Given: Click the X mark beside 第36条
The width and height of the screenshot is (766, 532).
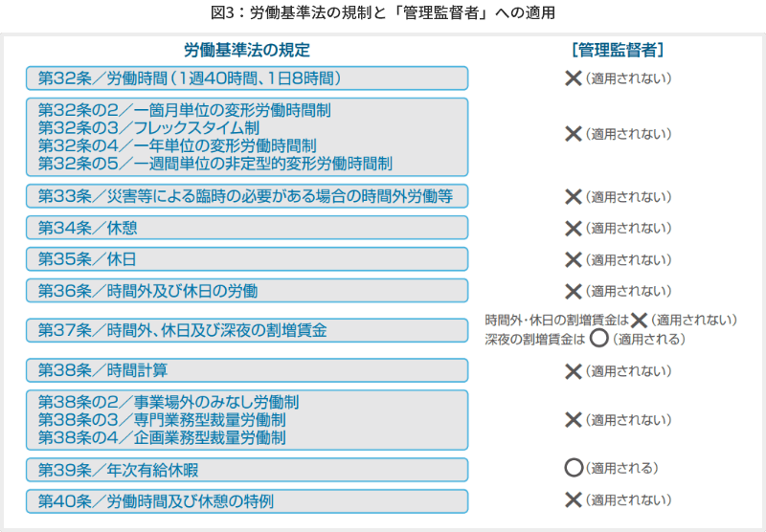Looking at the screenshot, I should (x=573, y=292).
